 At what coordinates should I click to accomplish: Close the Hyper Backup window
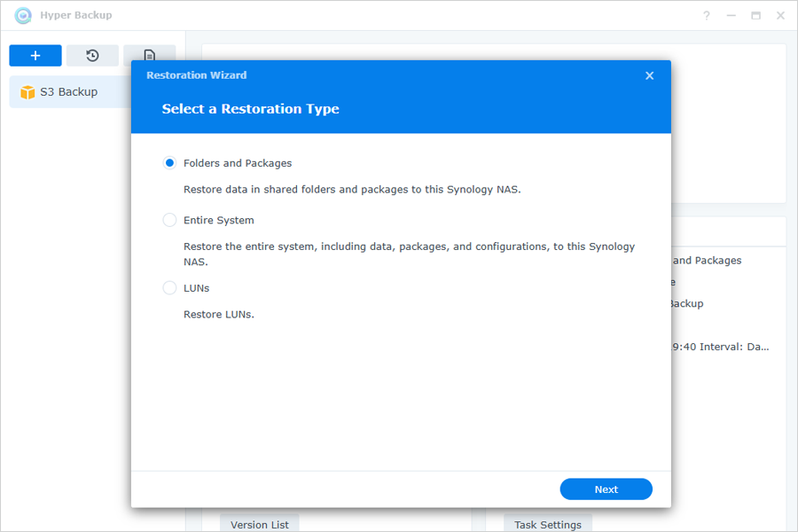780,15
